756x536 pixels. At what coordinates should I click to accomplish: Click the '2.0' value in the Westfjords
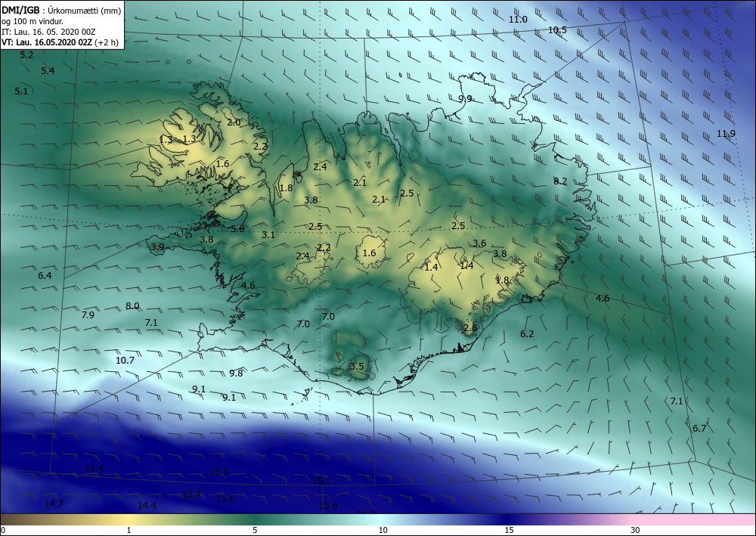point(234,122)
